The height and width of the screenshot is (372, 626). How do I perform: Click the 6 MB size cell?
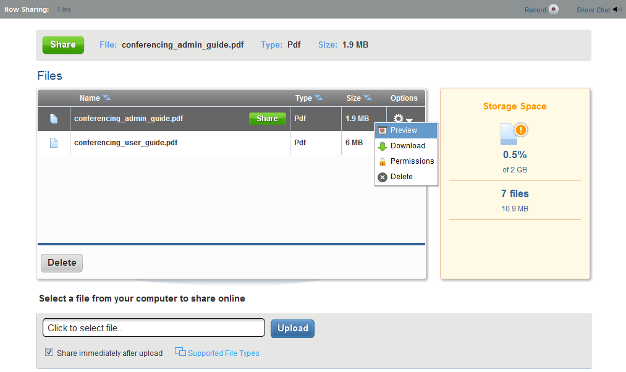(x=354, y=142)
